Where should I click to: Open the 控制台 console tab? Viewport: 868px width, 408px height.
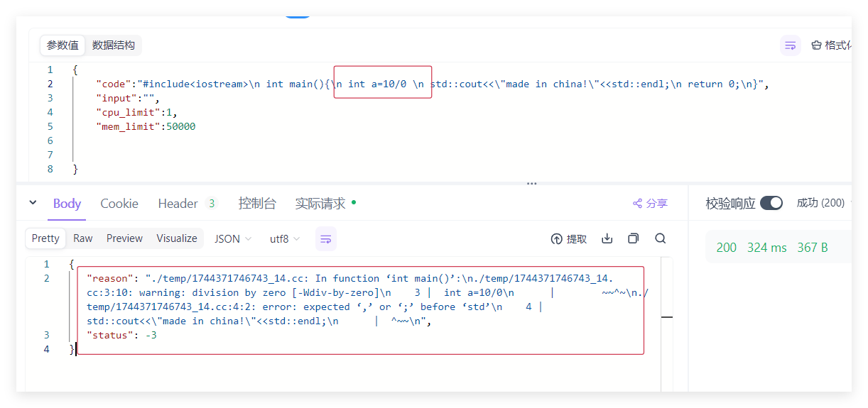point(257,204)
